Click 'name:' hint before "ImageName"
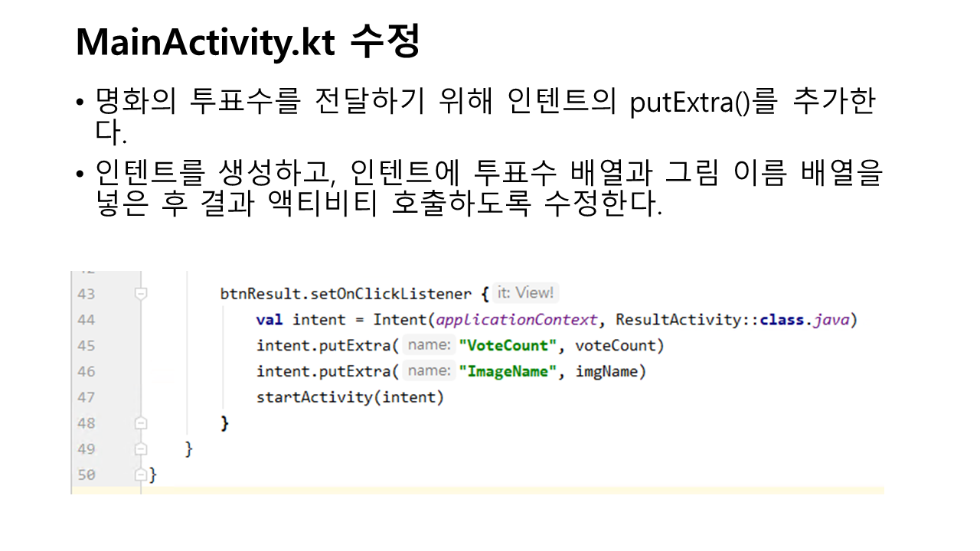980x551 pixels. pos(429,371)
